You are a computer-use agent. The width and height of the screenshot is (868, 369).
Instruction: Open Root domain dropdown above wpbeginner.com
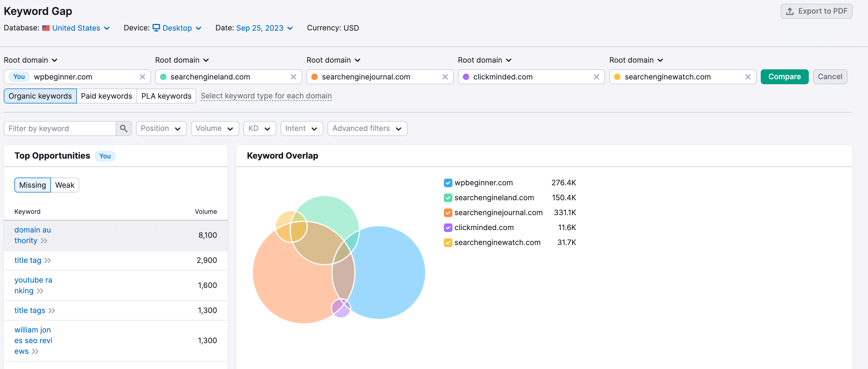pyautogui.click(x=31, y=60)
